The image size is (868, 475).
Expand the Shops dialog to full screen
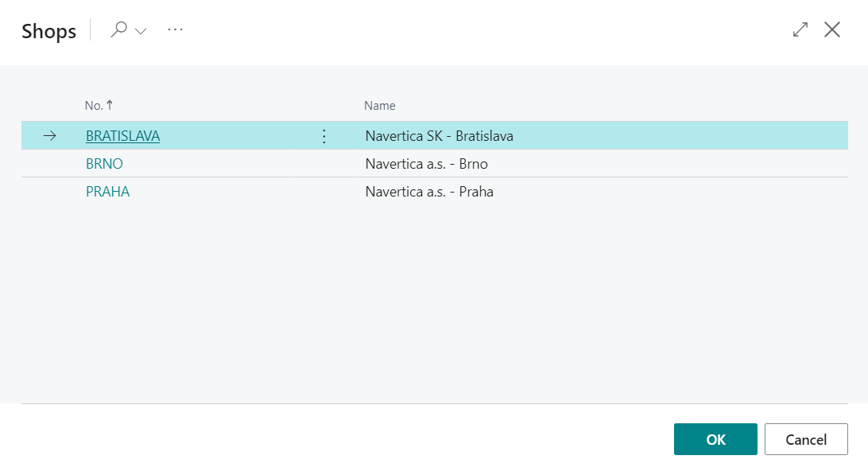800,29
